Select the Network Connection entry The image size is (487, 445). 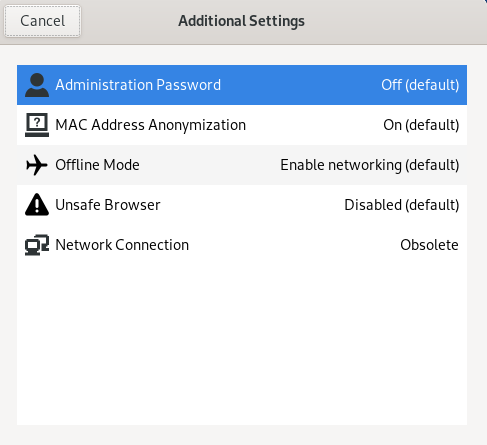coord(242,245)
